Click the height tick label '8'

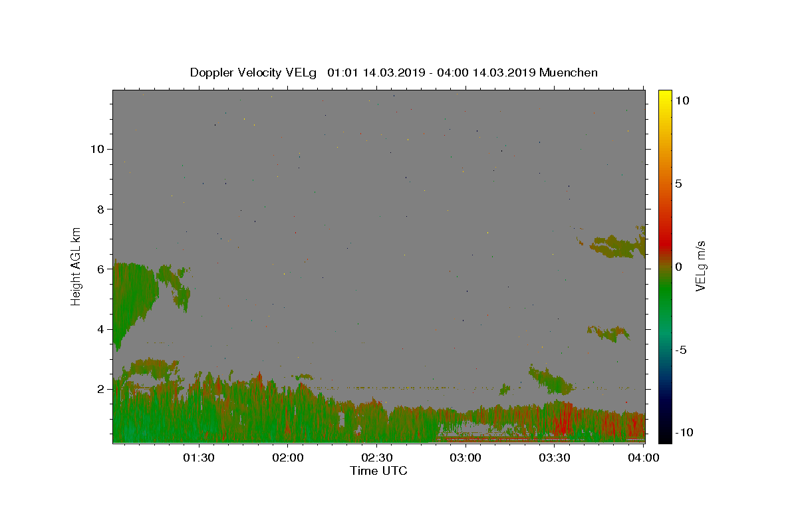101,209
